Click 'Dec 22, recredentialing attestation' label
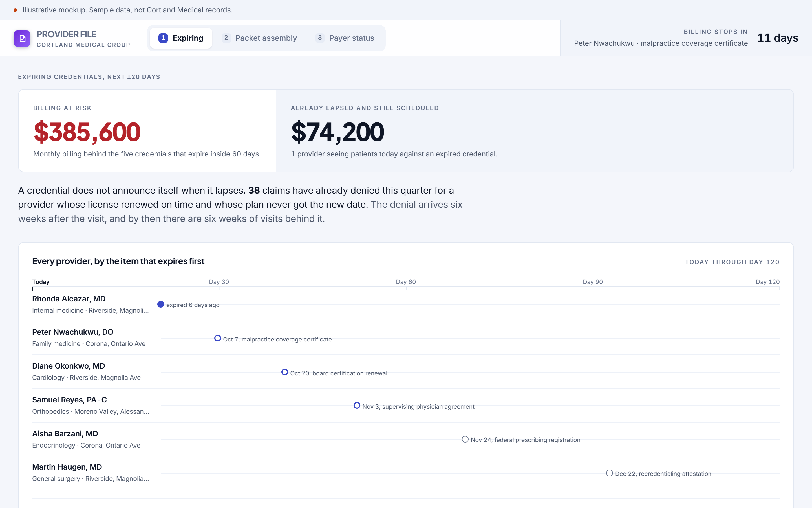Screen dimensions: 812x508 point(663,474)
